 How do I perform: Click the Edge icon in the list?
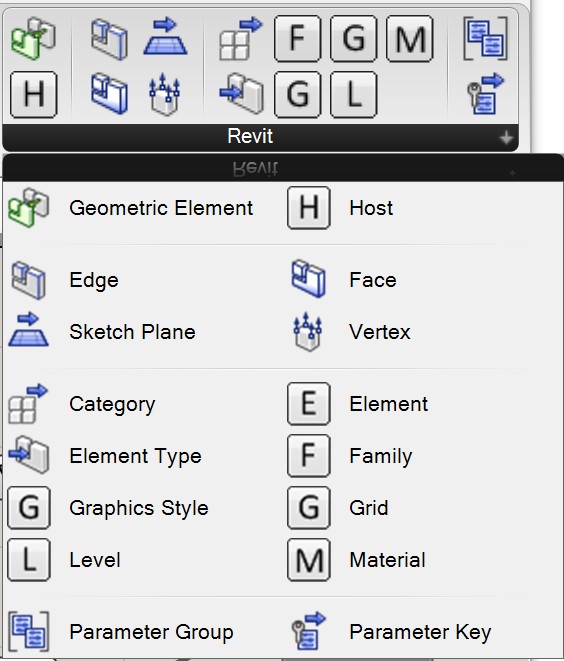[29, 281]
